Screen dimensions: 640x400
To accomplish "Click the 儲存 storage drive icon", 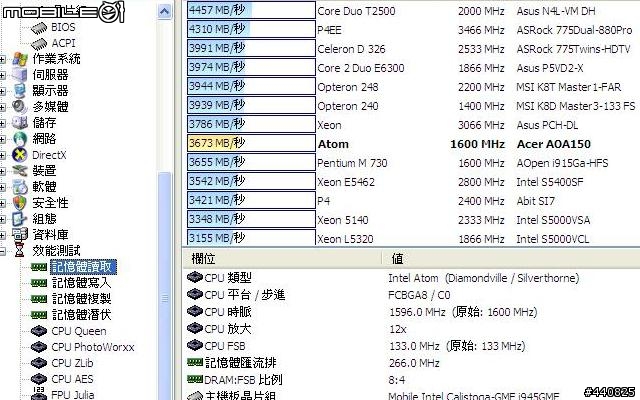I will click(x=20, y=123).
